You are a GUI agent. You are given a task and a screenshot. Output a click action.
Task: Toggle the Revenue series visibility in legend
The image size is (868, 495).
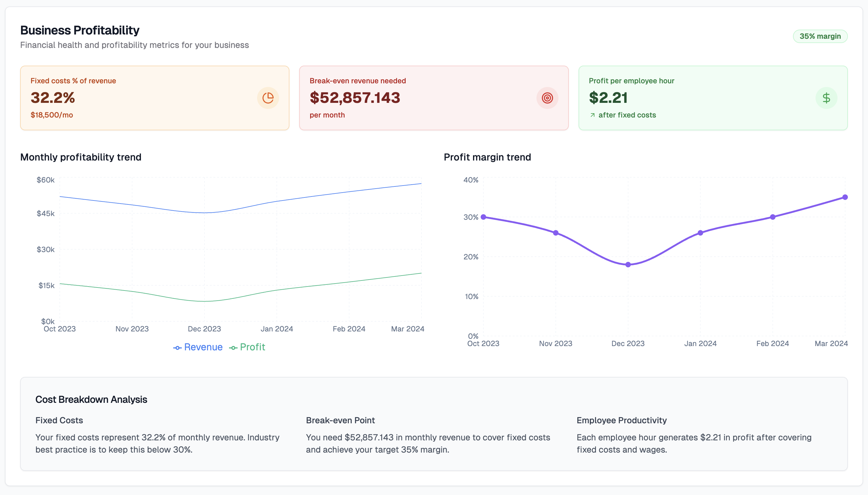(x=203, y=347)
